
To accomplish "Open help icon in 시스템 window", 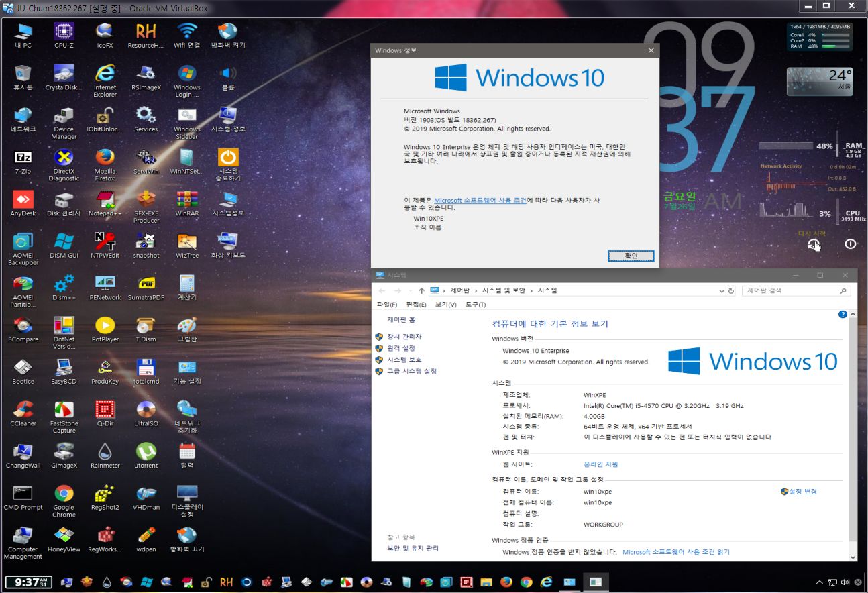I will point(843,314).
